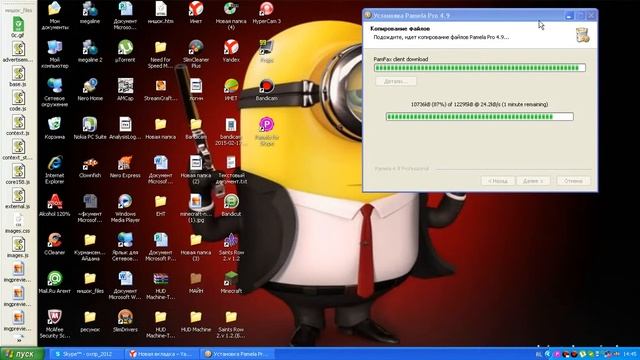Select code.js in the left file list

coord(18,101)
